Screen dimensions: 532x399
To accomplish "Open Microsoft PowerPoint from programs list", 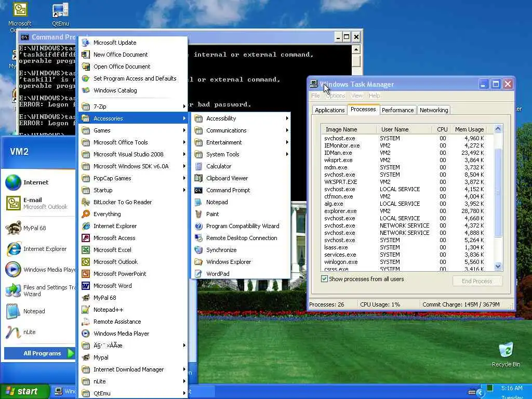I will (133, 274).
